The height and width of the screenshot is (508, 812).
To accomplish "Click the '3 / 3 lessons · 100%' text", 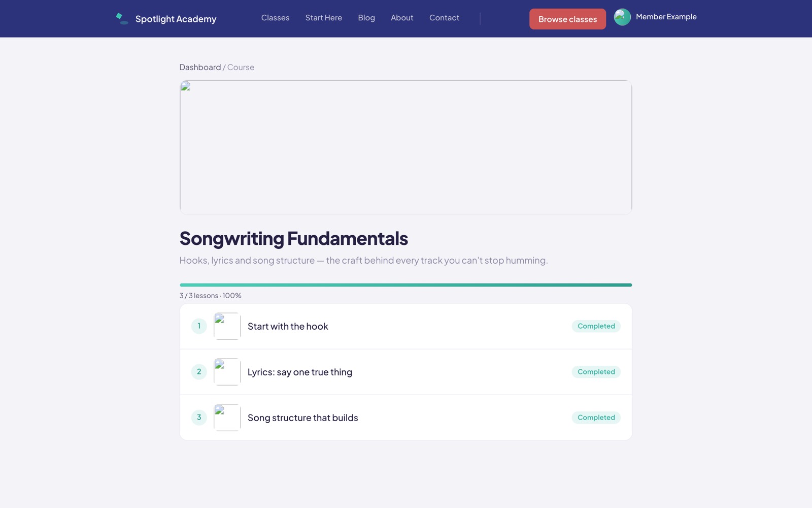I will [x=210, y=296].
